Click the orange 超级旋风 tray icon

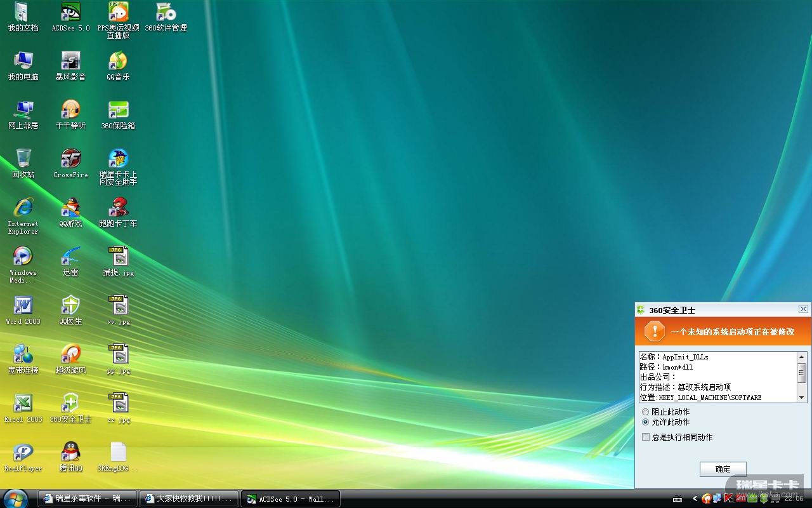[x=707, y=499]
